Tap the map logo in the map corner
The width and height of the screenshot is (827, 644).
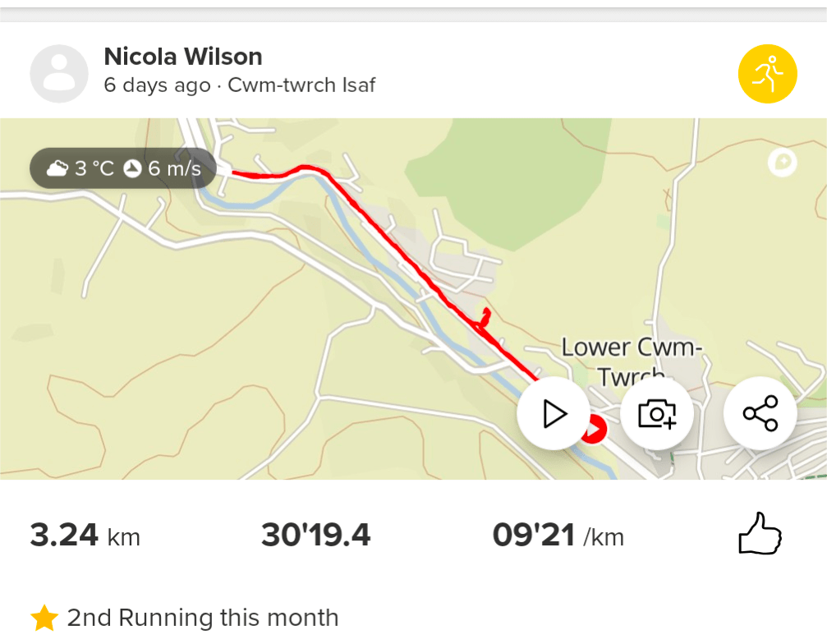[x=782, y=163]
